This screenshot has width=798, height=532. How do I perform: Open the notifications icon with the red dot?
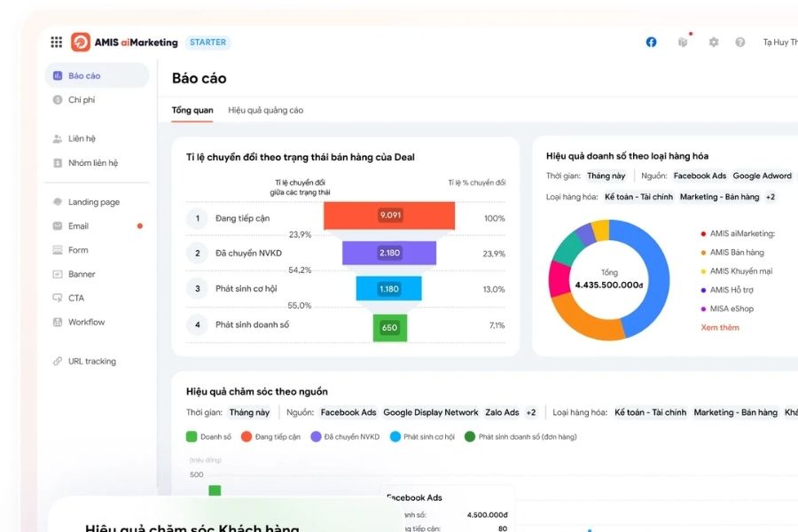pyautogui.click(x=683, y=42)
